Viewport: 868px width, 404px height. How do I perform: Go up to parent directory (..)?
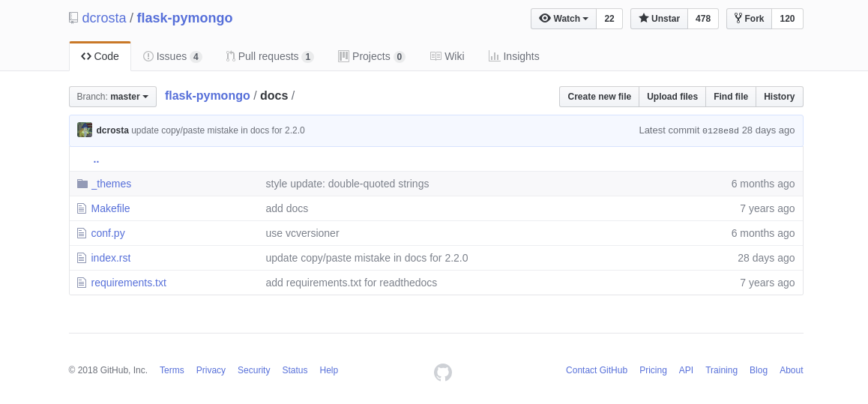pyautogui.click(x=97, y=160)
